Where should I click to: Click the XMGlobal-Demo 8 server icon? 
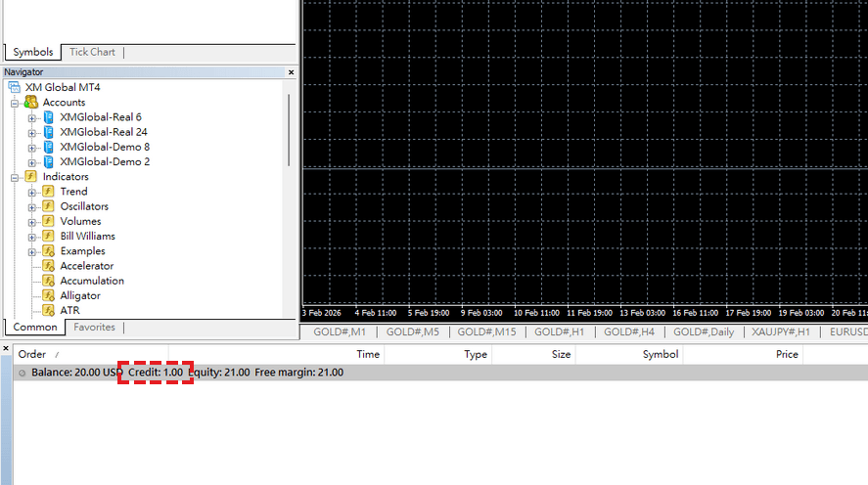coord(49,147)
